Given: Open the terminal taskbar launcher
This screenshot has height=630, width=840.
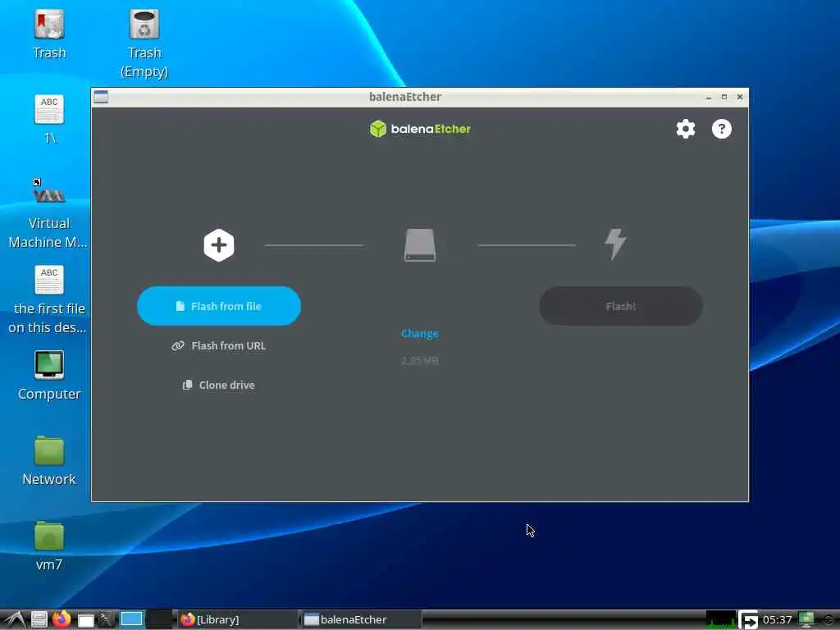Looking at the screenshot, I should pyautogui.click(x=106, y=619).
